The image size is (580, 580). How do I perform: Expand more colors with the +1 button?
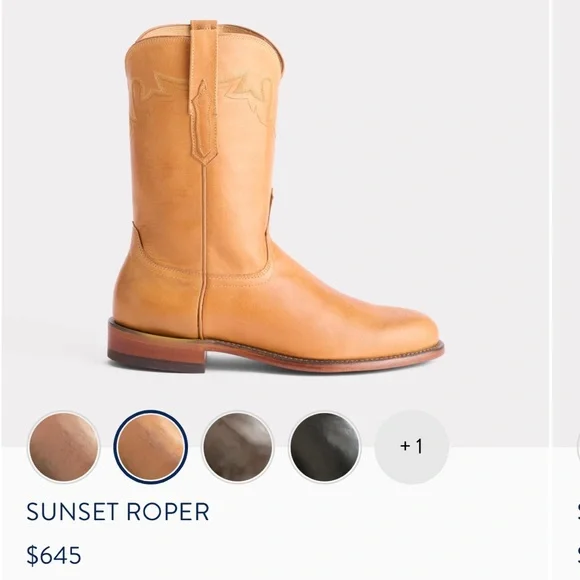pos(412,447)
